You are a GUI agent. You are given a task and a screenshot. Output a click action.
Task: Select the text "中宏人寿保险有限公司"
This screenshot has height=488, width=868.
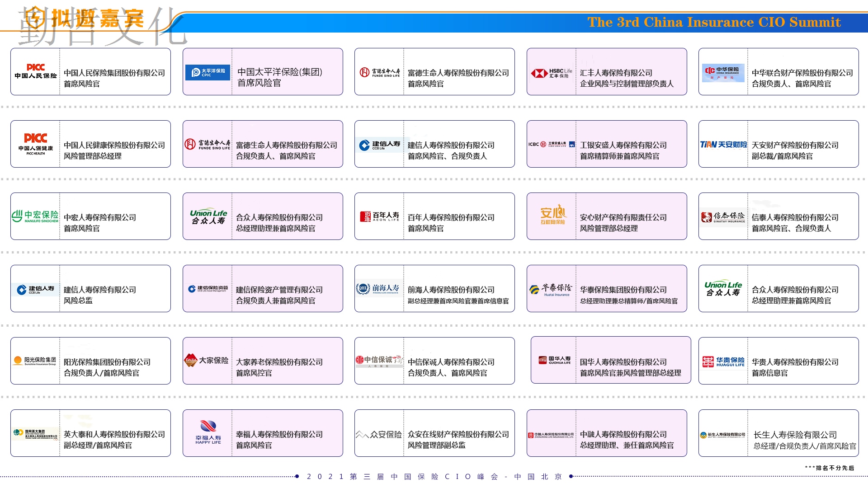(x=100, y=217)
